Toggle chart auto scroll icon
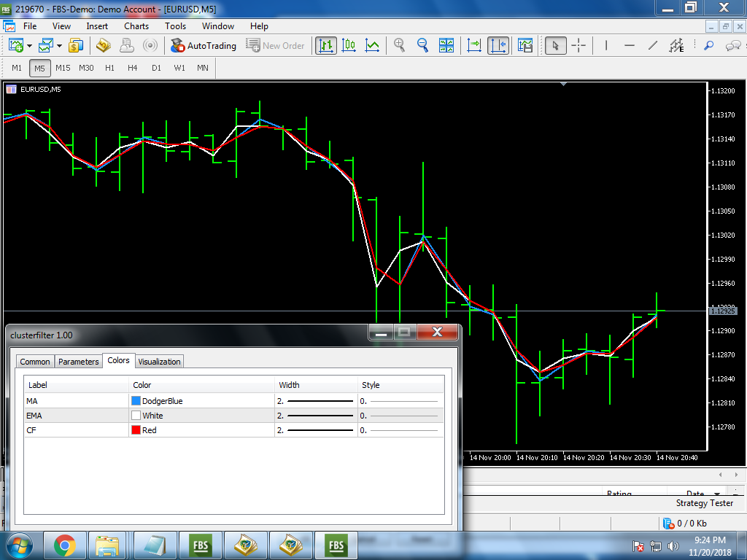 [474, 46]
